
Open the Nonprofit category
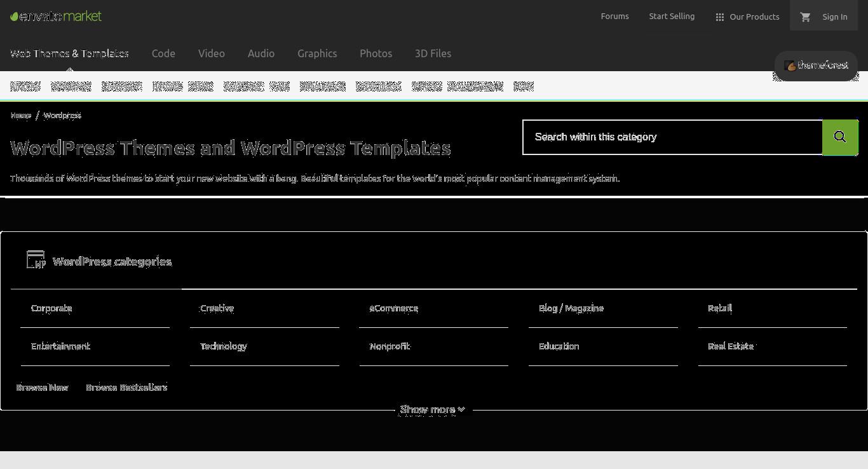(390, 346)
